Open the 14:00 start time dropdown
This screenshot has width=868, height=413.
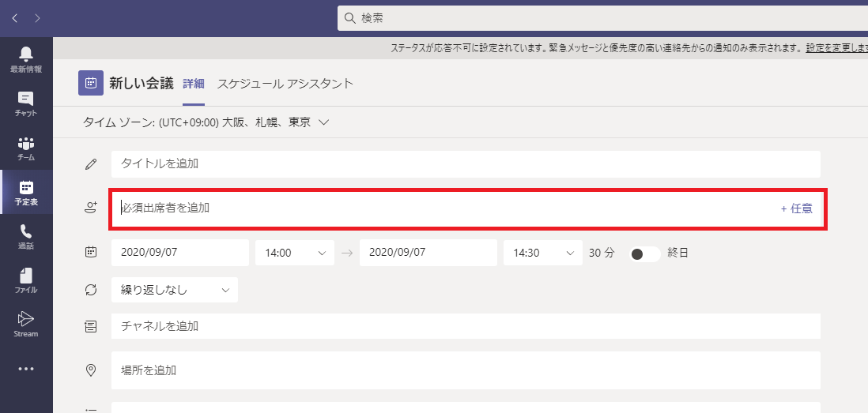(295, 253)
